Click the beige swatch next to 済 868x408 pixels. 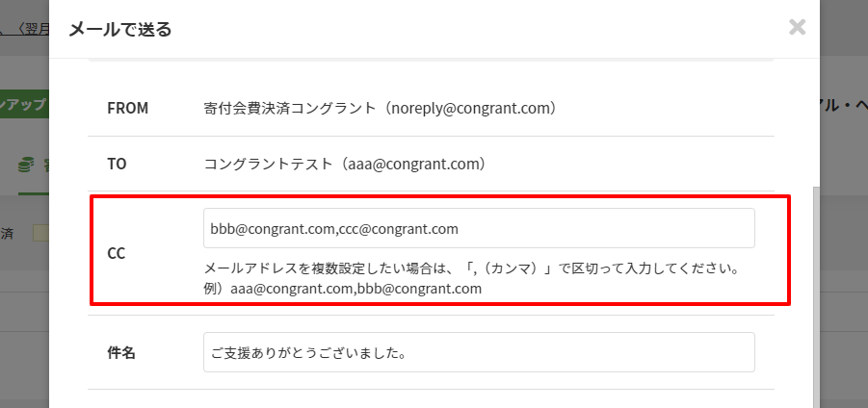pyautogui.click(x=41, y=233)
